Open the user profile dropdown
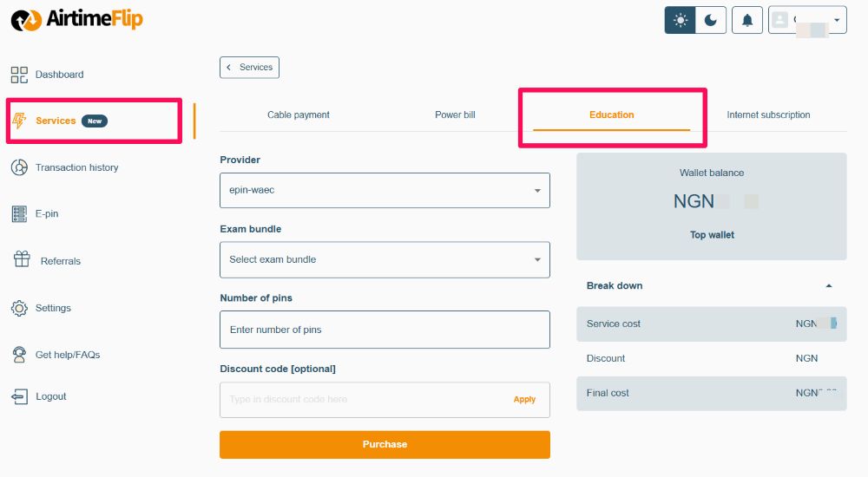This screenshot has height=477, width=868. (x=807, y=20)
